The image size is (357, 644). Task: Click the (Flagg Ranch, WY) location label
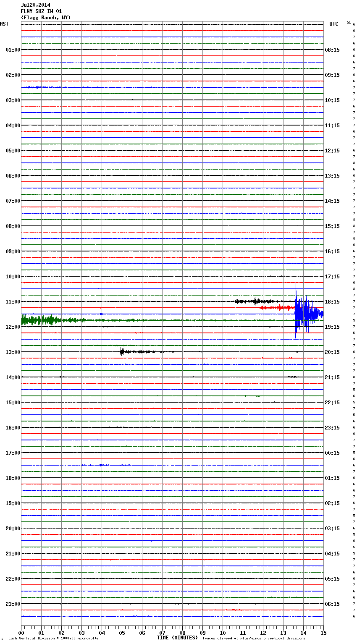[x=46, y=18]
